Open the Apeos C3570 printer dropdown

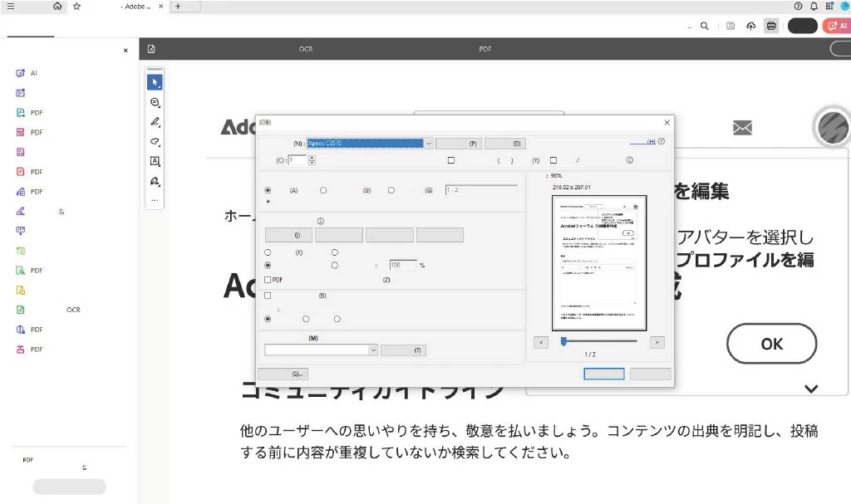(x=428, y=143)
